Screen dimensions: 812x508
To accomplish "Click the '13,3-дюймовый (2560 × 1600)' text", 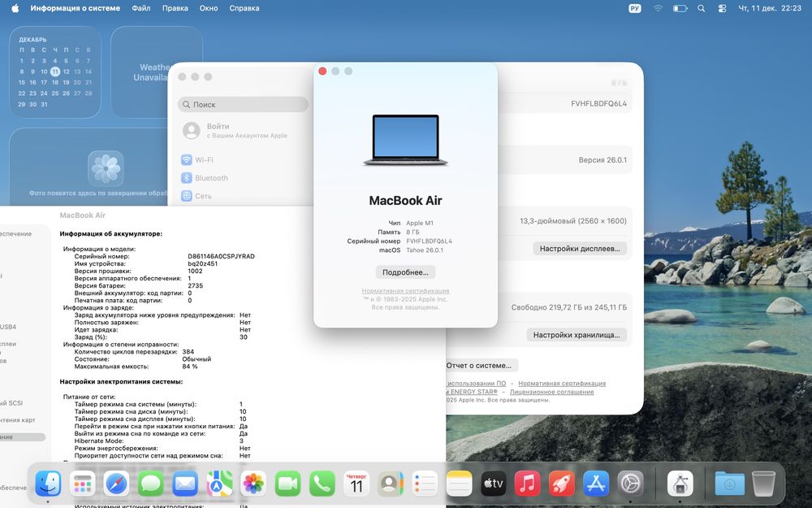I will tap(573, 221).
